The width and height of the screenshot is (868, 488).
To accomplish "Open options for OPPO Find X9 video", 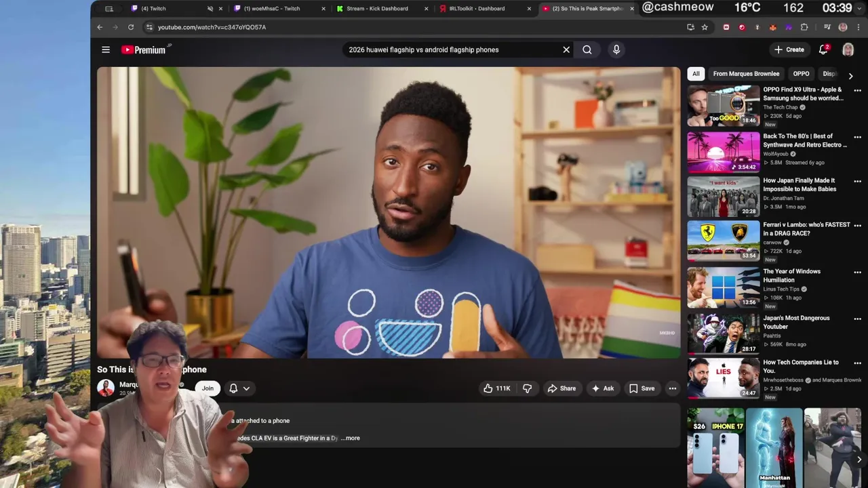I will pos(857,90).
